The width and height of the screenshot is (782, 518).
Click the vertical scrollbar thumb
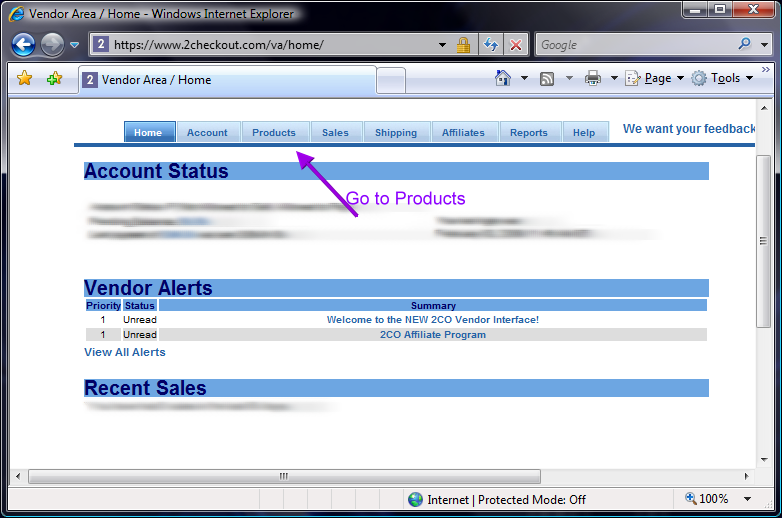pos(764,241)
